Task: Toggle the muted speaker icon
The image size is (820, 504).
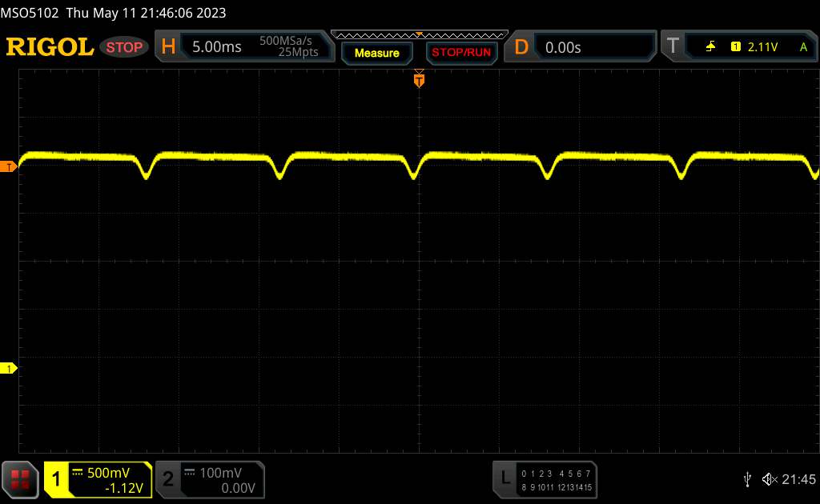Action: 770,479
